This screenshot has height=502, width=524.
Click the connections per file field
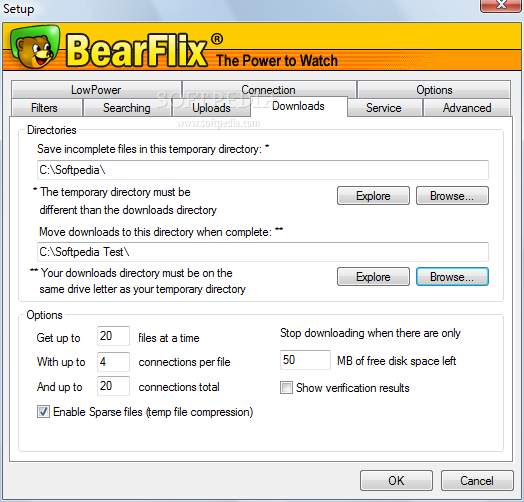click(113, 362)
